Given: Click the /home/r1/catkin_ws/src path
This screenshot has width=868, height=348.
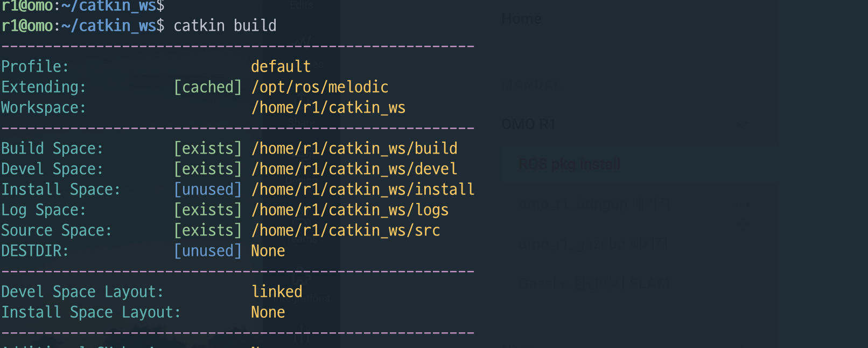Looking at the screenshot, I should pyautogui.click(x=345, y=231).
